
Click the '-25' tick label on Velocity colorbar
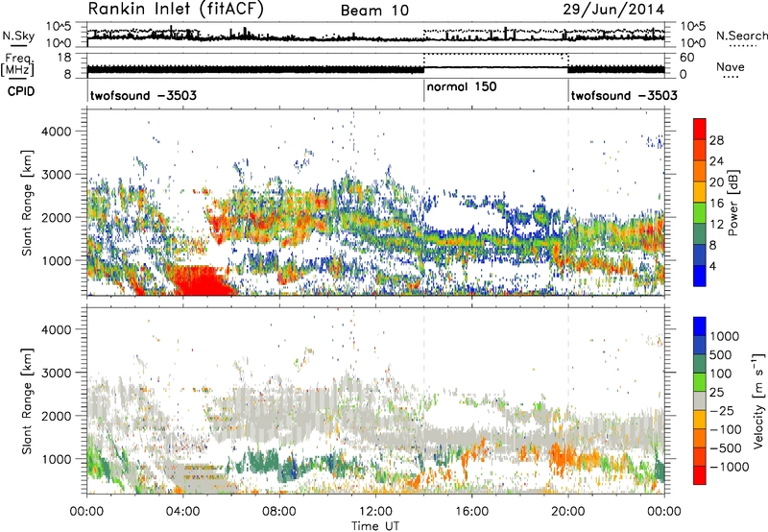[x=720, y=410]
